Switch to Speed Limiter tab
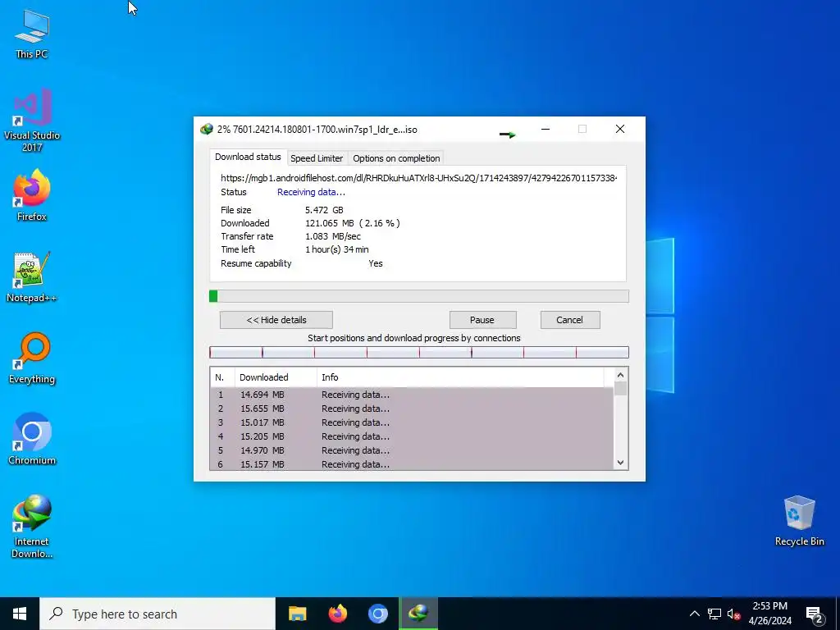This screenshot has height=630, width=840. coord(317,158)
